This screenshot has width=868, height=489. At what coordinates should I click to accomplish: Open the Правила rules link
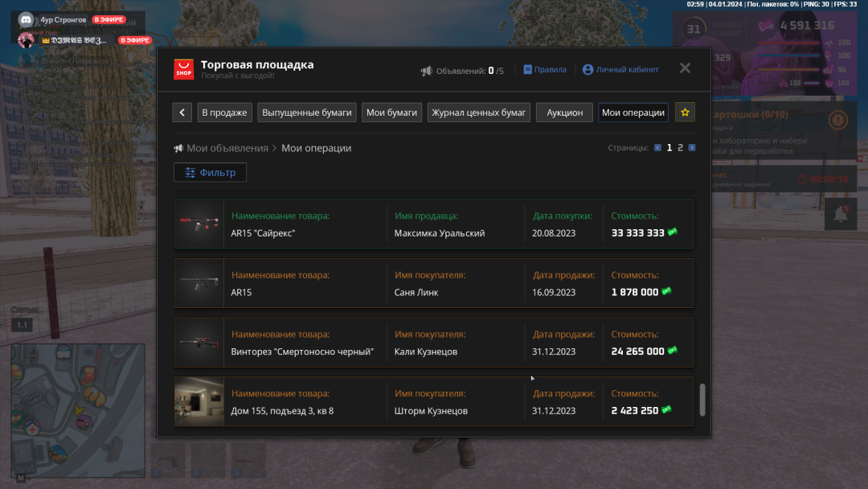(545, 70)
